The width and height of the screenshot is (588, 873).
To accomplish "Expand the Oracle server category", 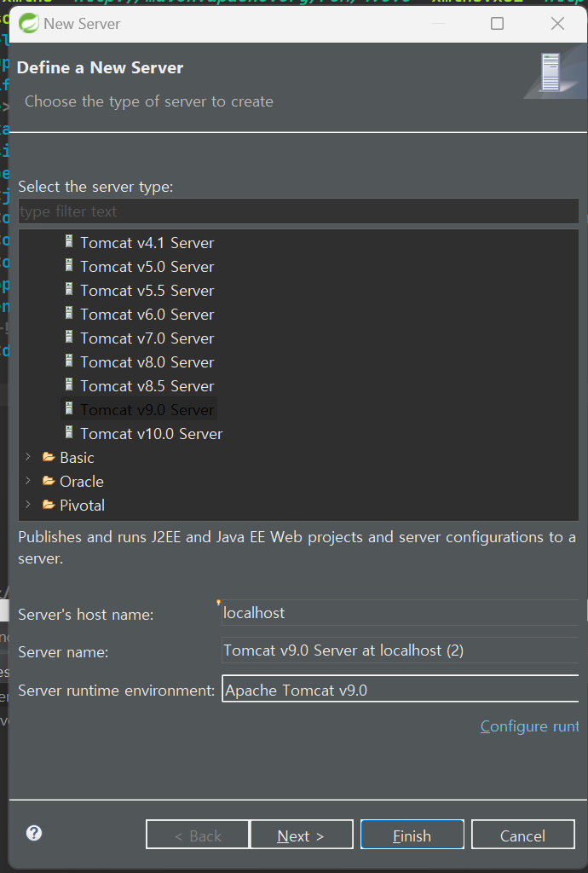I will click(28, 481).
